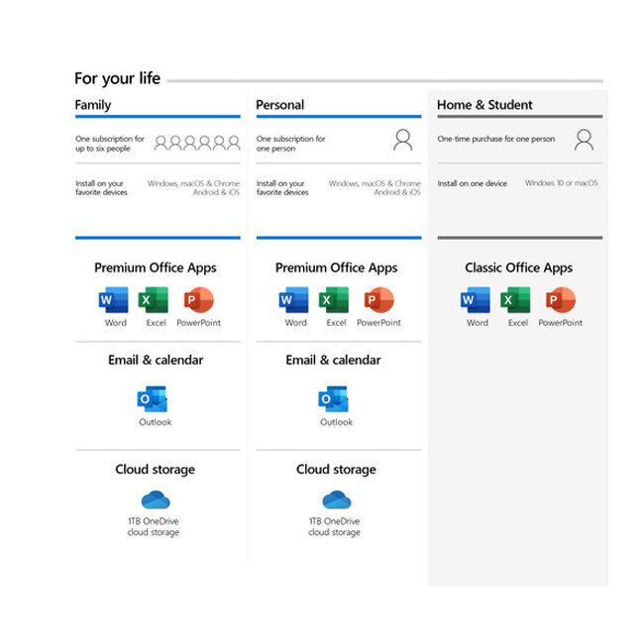Click 'Install on one device' text
The width and height of the screenshot is (644, 644).
click(x=472, y=183)
